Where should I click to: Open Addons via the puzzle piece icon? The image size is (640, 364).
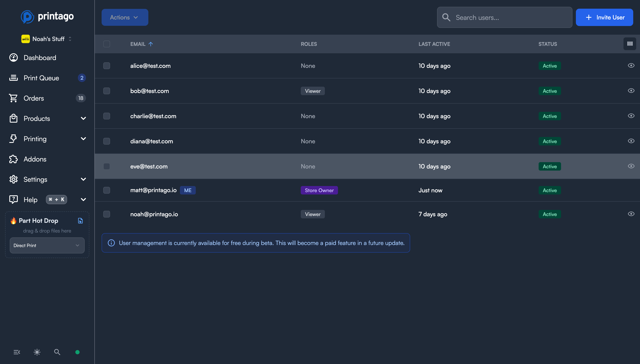pyautogui.click(x=13, y=159)
